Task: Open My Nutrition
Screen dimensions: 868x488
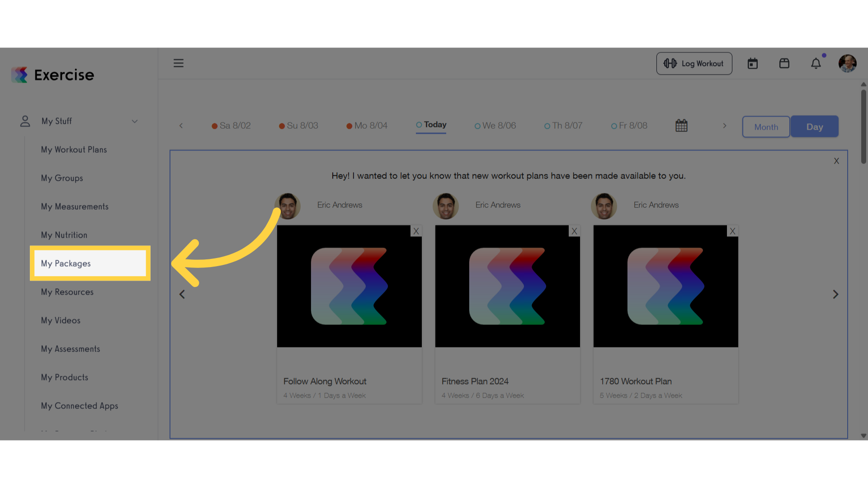Action: [x=64, y=235]
